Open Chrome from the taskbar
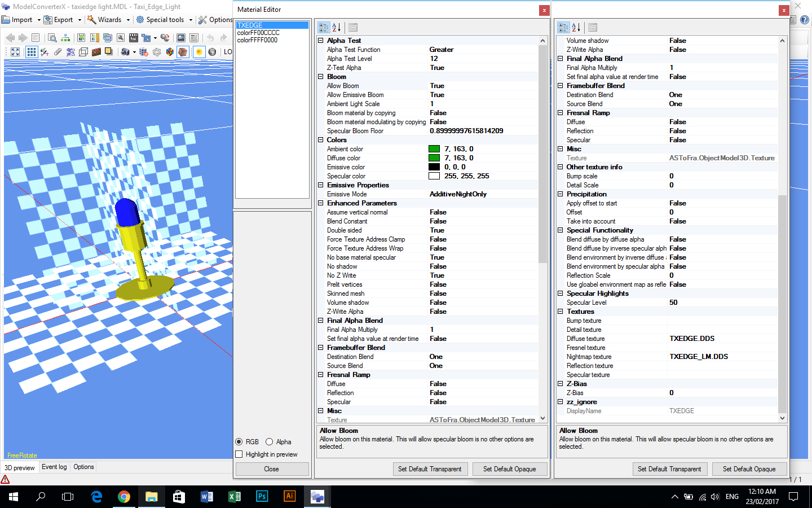This screenshot has height=508, width=812. pyautogui.click(x=123, y=497)
